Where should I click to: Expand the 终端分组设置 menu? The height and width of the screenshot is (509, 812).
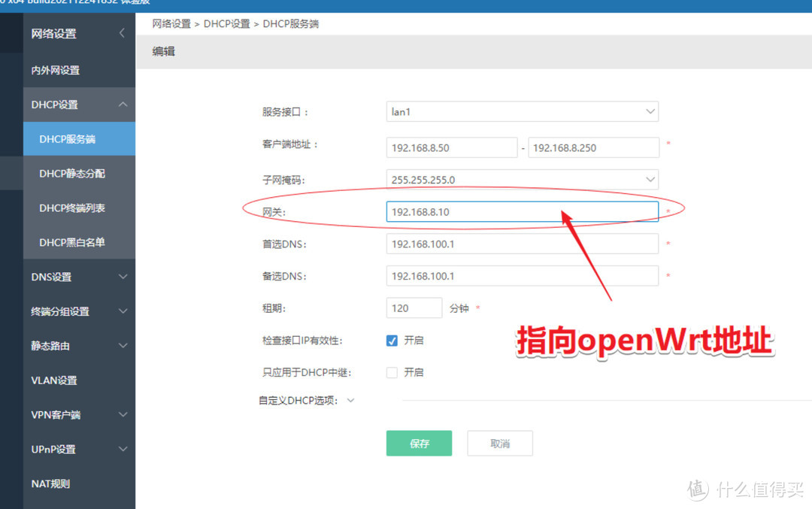(71, 311)
